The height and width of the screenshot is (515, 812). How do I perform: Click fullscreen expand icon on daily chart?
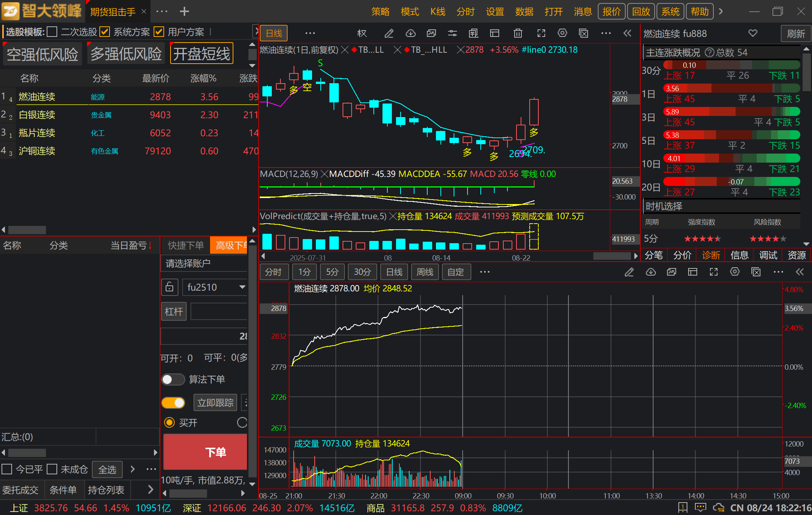pyautogui.click(x=541, y=34)
